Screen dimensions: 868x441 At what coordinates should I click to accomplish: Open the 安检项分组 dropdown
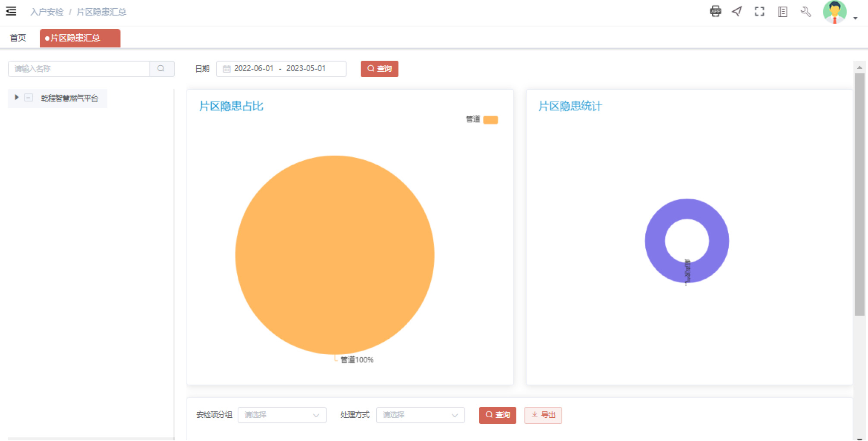282,415
